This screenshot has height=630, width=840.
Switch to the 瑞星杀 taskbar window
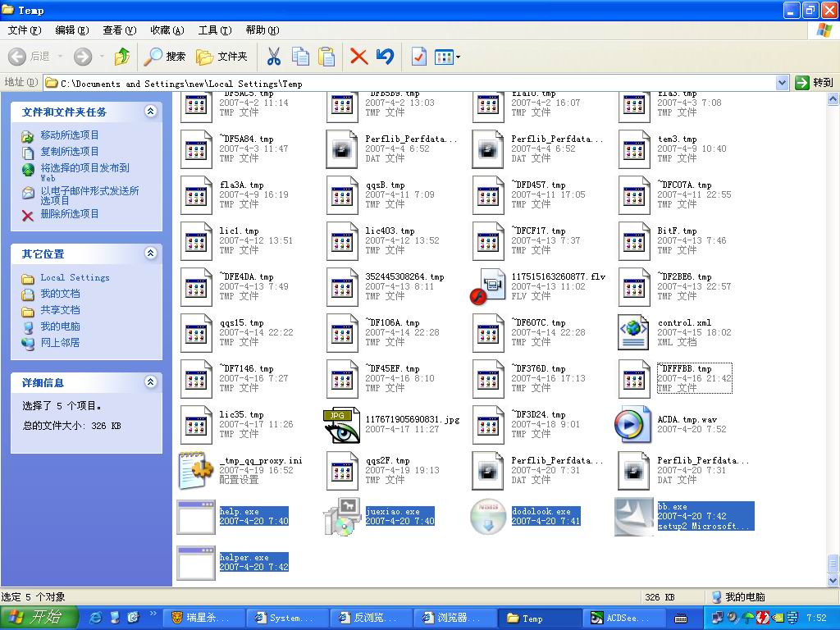coord(203,619)
